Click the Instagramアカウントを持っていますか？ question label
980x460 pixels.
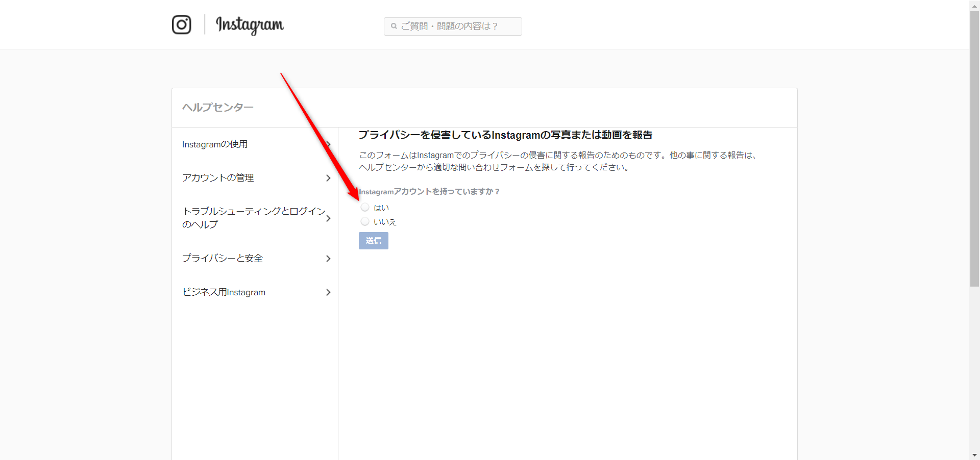point(429,192)
